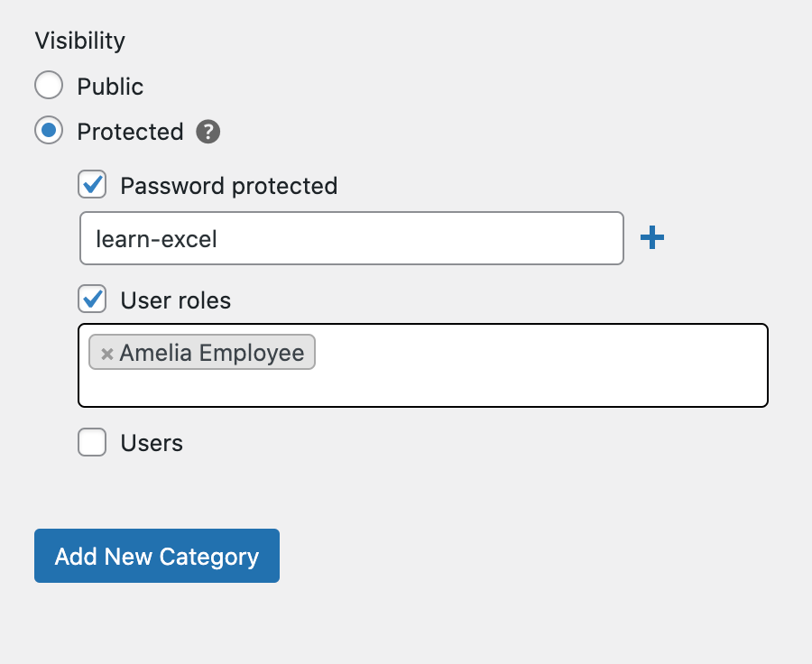Select the Public visibility radio button

pyautogui.click(x=49, y=85)
